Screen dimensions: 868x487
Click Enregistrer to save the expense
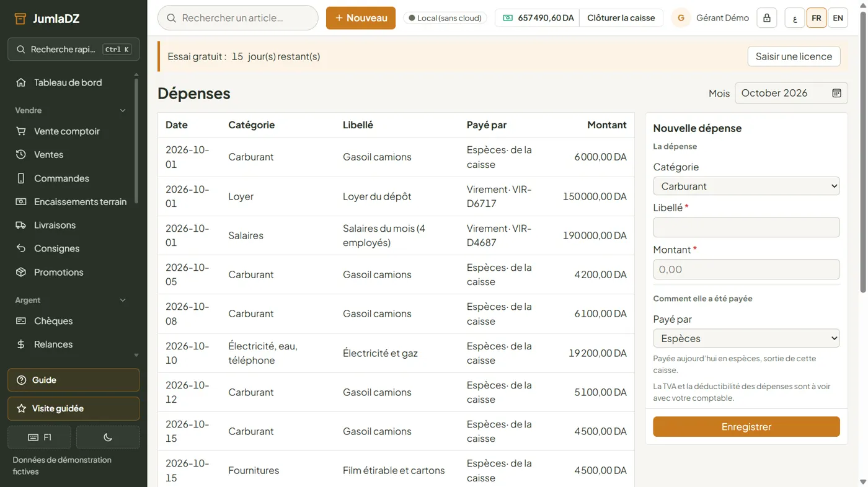point(746,427)
